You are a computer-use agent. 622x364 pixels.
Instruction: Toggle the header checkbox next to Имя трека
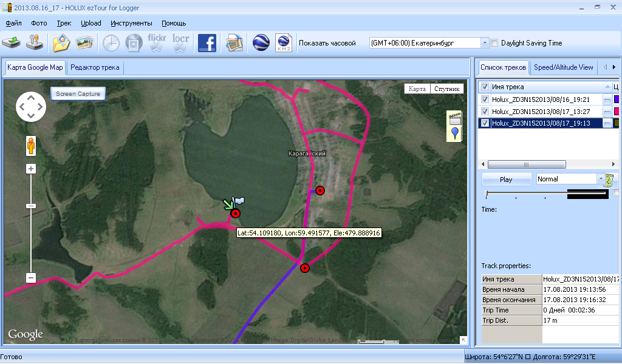tap(485, 86)
